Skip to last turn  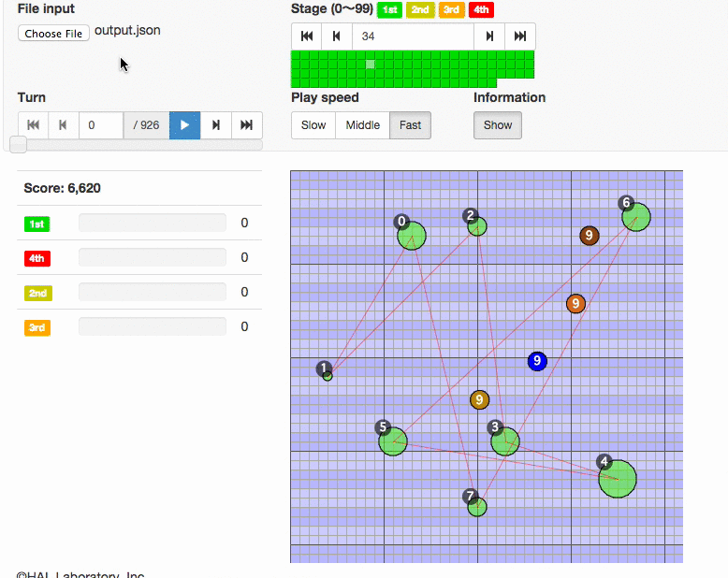click(247, 125)
